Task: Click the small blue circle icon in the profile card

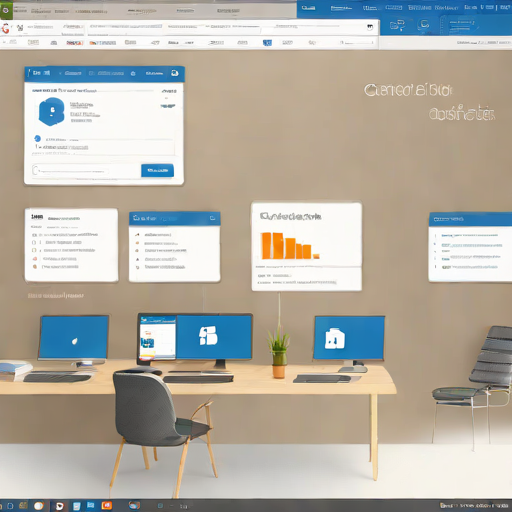Action: [x=37, y=138]
